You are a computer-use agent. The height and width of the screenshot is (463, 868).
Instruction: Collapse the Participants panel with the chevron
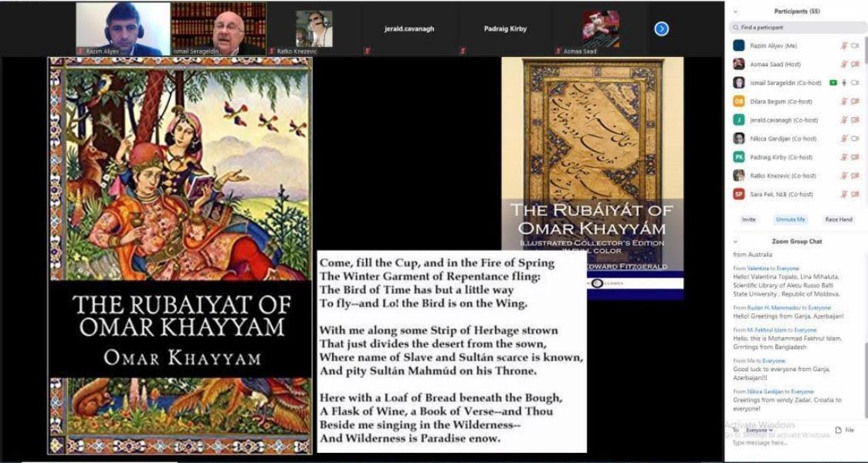(734, 11)
